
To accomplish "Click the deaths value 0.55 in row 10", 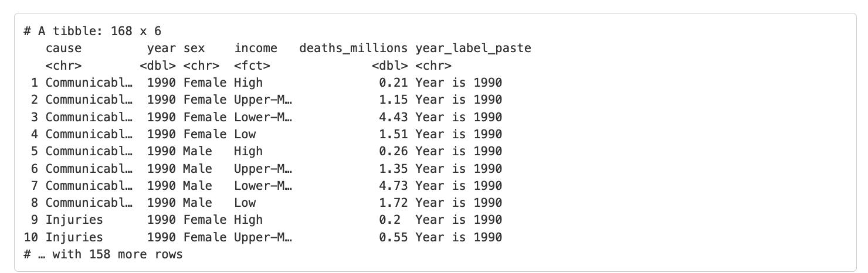I will [393, 237].
